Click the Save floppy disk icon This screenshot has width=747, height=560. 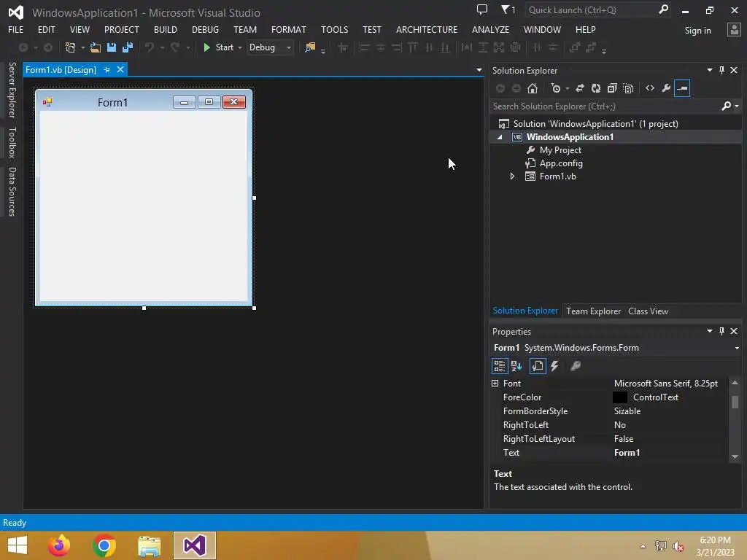pyautogui.click(x=112, y=47)
